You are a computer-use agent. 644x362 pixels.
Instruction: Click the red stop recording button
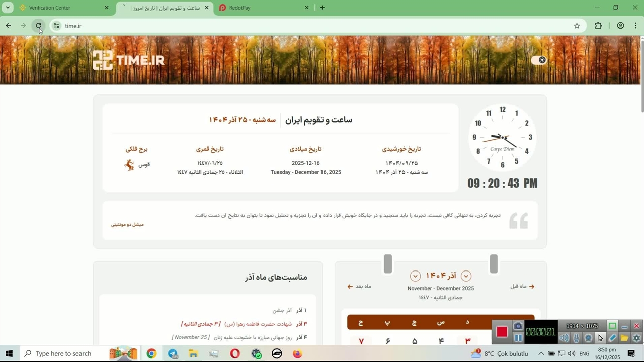(x=502, y=332)
